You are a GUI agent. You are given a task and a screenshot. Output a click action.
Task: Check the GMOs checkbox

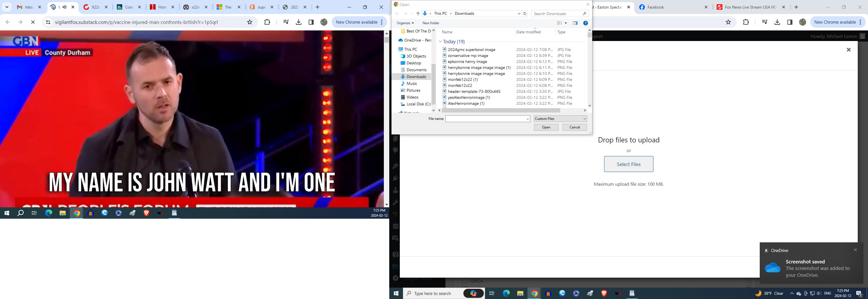(x=465, y=281)
